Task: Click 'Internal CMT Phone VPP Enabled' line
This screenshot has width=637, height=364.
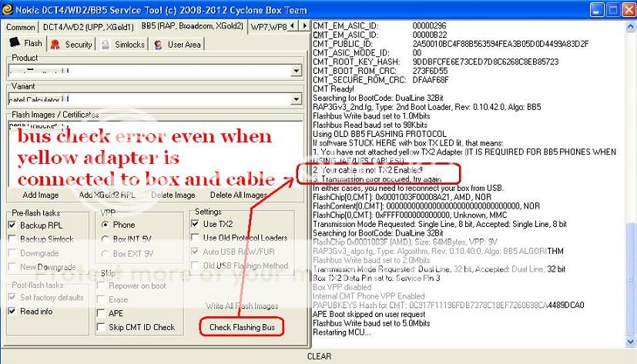Action: (x=368, y=296)
